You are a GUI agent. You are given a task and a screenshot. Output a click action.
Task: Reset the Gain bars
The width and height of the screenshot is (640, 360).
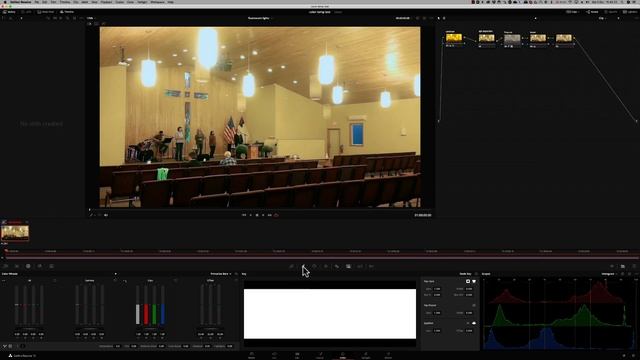(x=176, y=281)
